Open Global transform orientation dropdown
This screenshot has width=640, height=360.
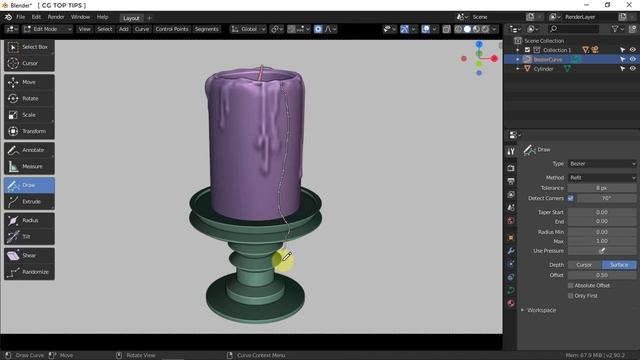pyautogui.click(x=248, y=29)
